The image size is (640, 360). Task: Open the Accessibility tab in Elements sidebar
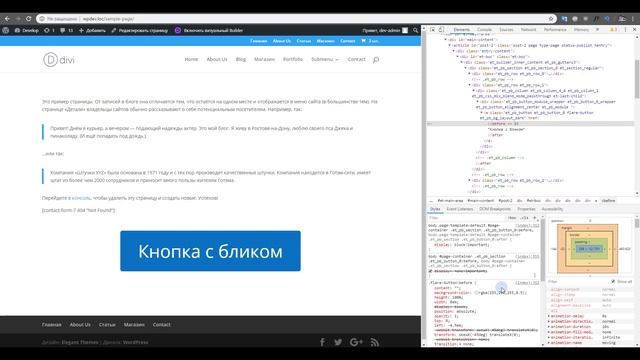[x=552, y=209]
